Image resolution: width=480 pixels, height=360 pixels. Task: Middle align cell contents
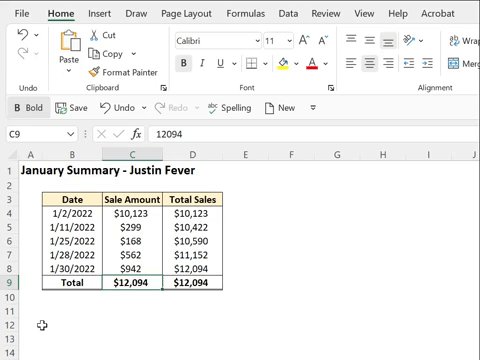pos(369,40)
